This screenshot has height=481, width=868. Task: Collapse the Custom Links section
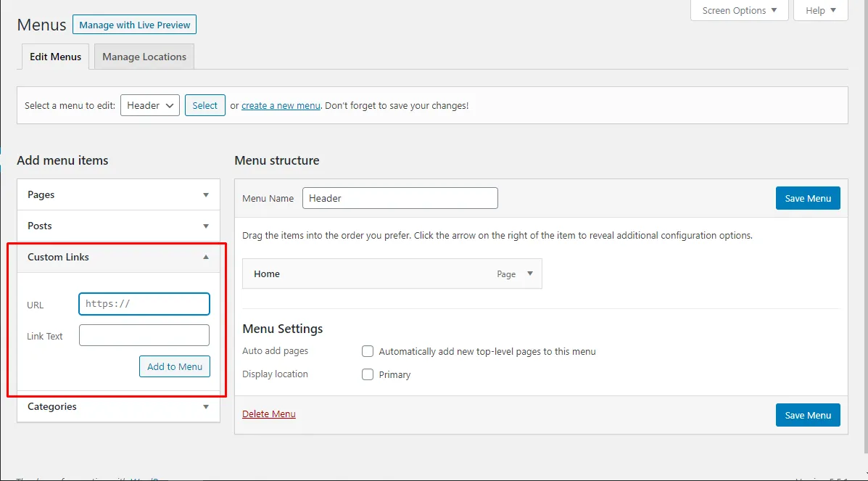click(206, 258)
